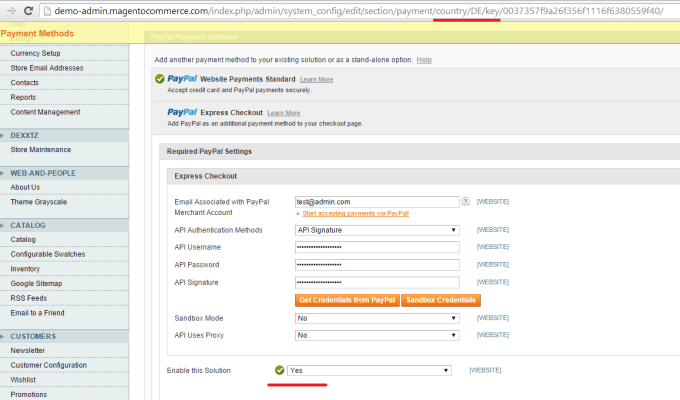Screen dimensions: 680x400
Task: Click the Enable this Solution label
Action: pos(199,370)
